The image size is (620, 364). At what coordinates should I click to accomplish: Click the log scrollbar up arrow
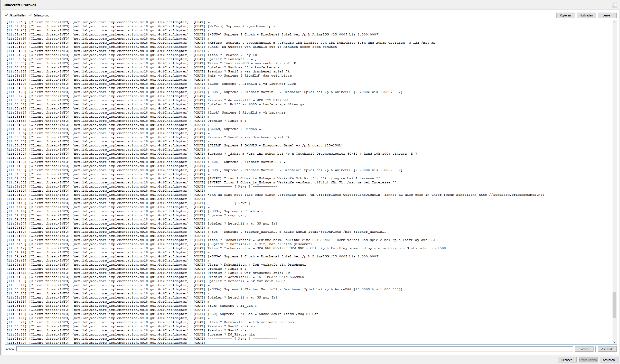tap(614, 22)
